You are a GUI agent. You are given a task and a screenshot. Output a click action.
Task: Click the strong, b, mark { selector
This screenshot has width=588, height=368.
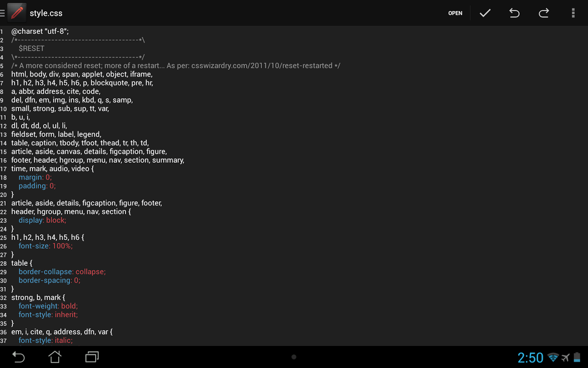38,297
